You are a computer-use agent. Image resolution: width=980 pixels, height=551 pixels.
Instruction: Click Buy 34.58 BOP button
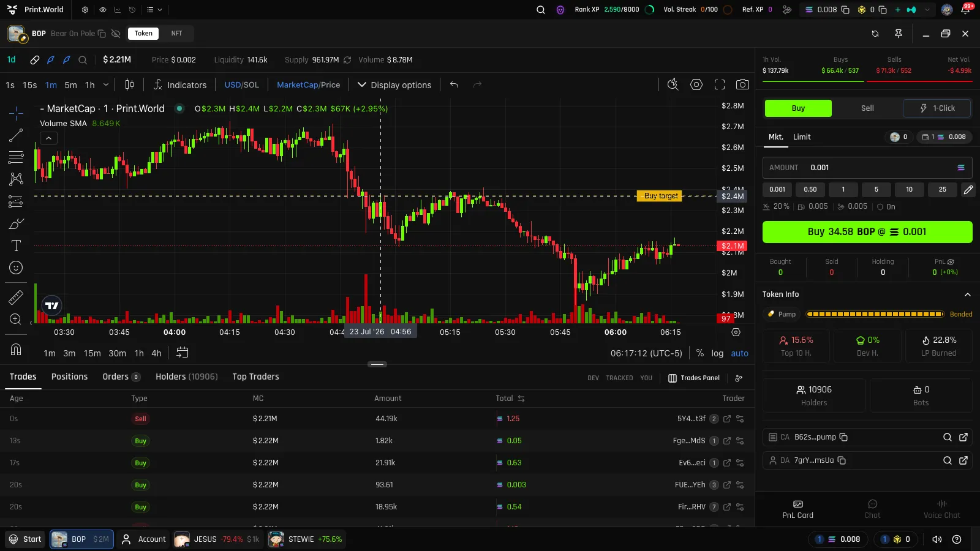pos(867,232)
